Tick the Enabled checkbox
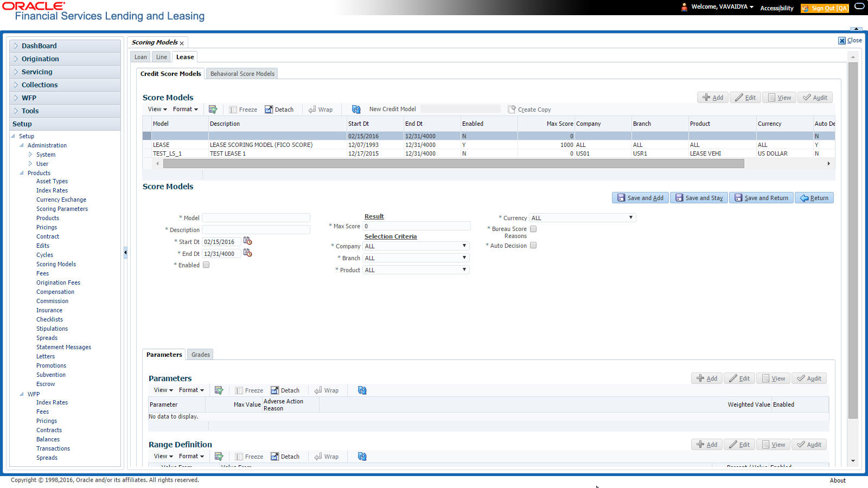Screen dimensions: 868x488 [x=206, y=265]
